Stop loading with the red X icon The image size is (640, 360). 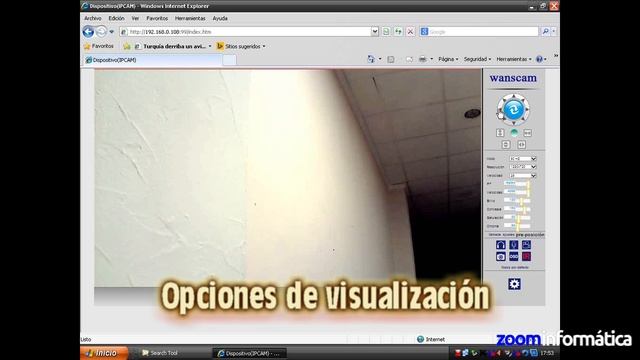(410, 31)
